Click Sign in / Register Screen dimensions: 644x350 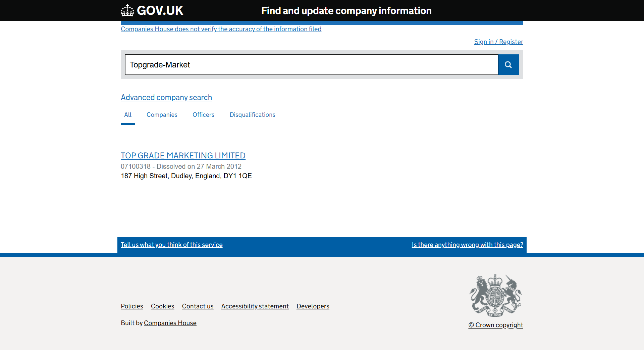coord(498,42)
